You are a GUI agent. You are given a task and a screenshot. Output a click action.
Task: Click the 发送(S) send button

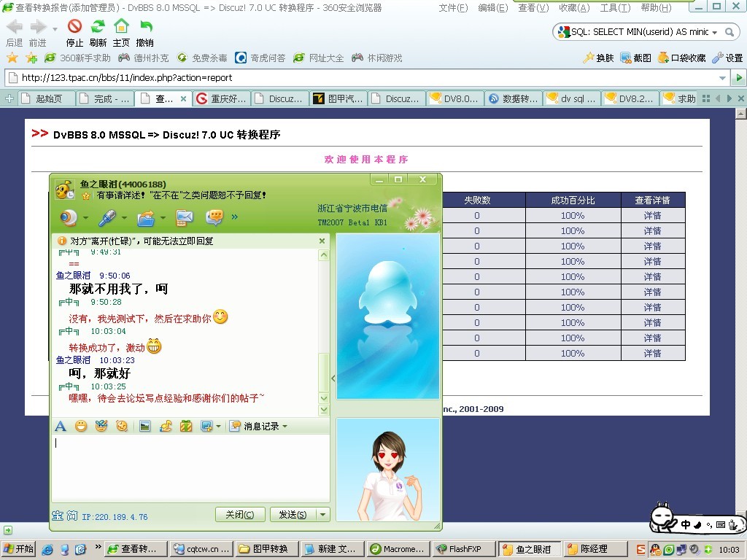click(293, 514)
